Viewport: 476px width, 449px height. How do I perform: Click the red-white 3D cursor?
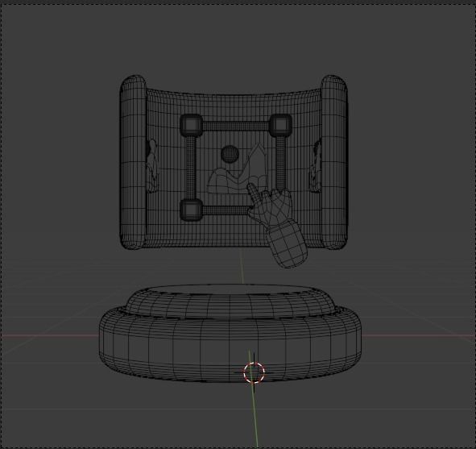[254, 372]
